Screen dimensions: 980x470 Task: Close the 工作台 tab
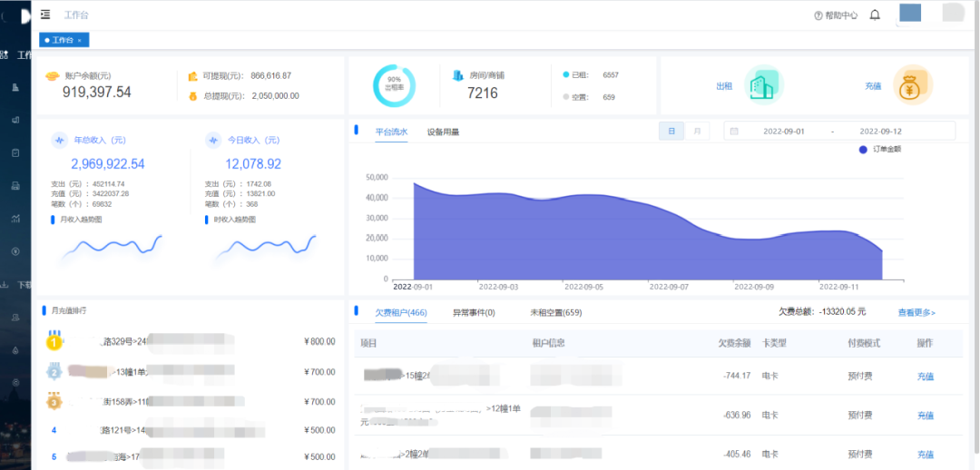coord(80,41)
